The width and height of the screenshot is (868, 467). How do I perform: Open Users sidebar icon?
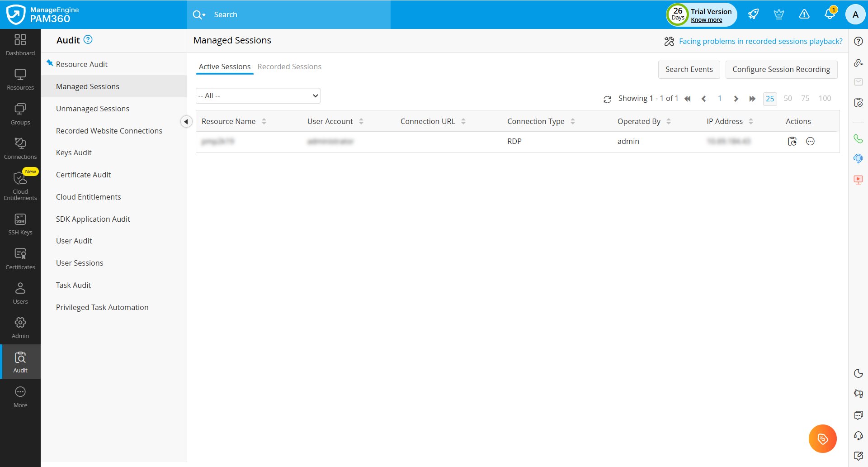tap(20, 294)
